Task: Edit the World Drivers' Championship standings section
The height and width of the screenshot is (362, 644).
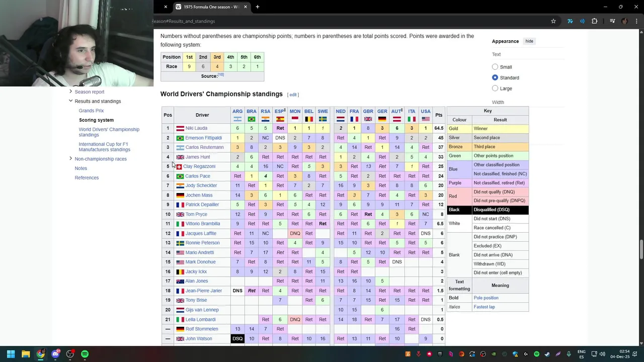Action: pos(293,95)
